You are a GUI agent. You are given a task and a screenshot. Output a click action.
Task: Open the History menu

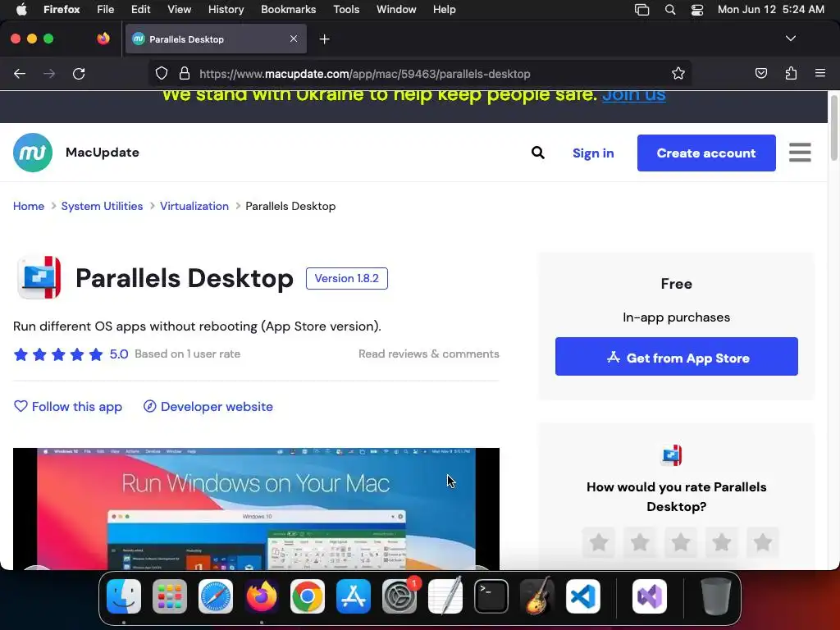click(x=226, y=10)
